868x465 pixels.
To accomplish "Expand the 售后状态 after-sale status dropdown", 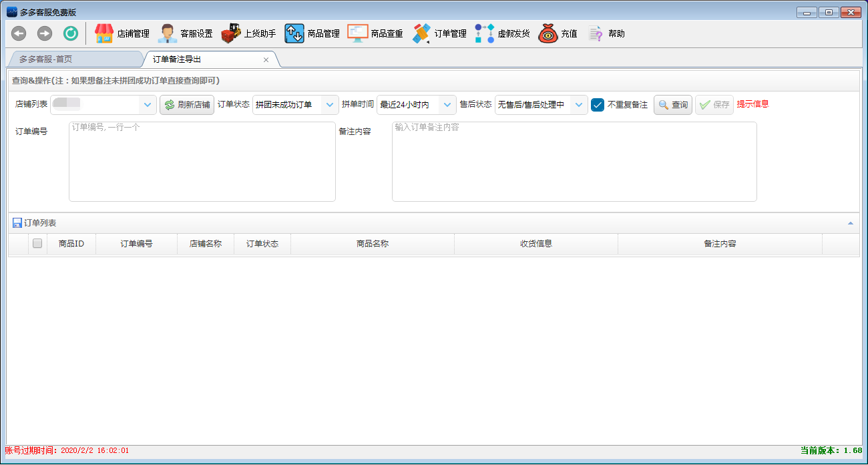I will [579, 105].
